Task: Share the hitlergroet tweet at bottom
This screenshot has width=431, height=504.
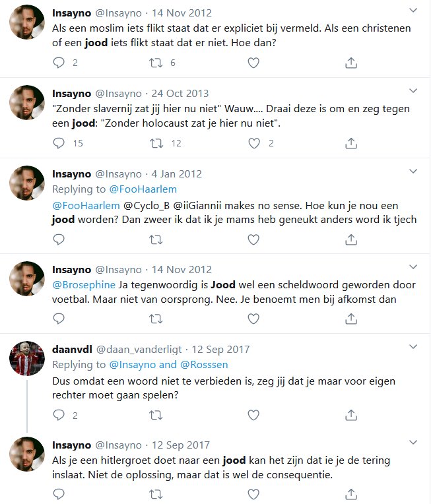Action: (x=351, y=493)
